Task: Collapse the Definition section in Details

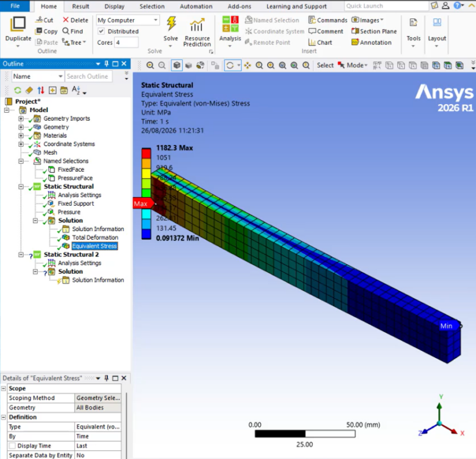Action: 4,417
